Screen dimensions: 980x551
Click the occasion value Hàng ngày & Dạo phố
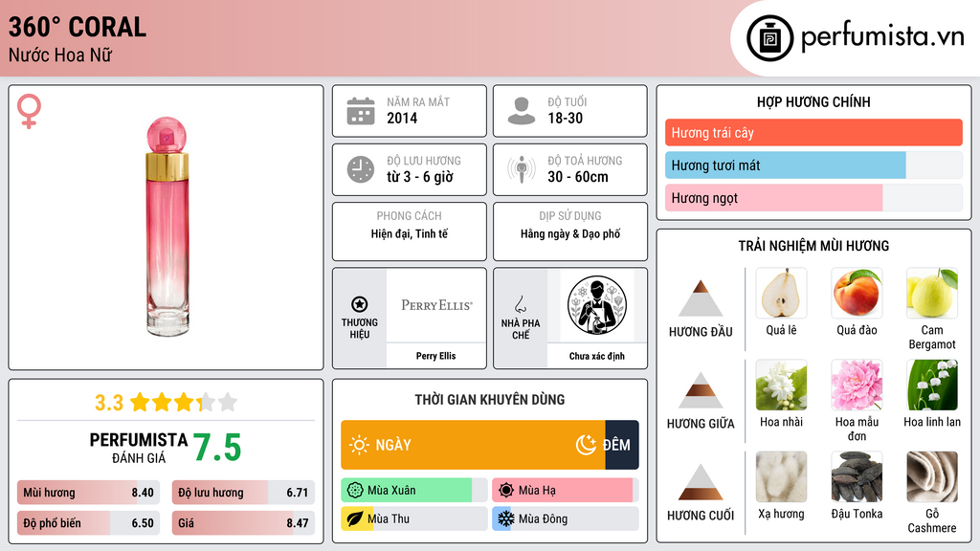tap(570, 233)
